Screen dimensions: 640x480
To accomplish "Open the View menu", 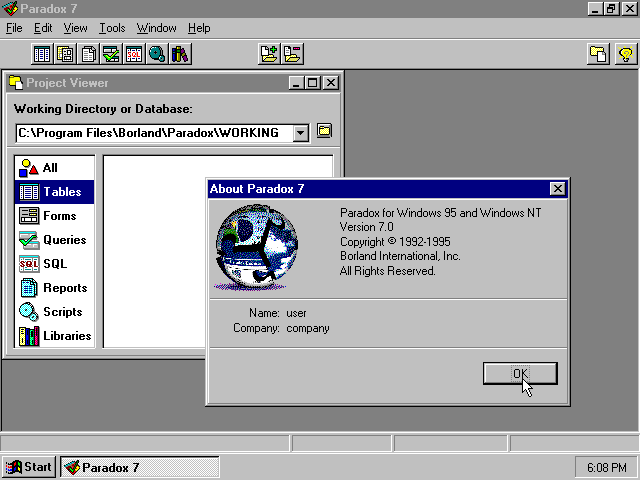I will tap(75, 28).
